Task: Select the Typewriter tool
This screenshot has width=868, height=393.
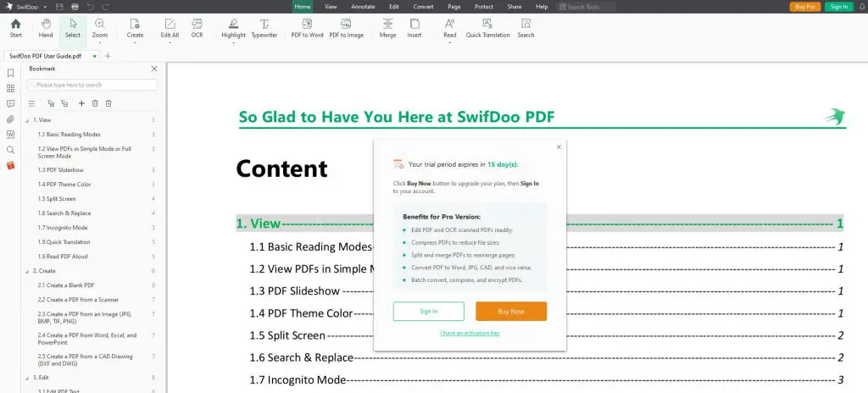Action: coord(264,28)
